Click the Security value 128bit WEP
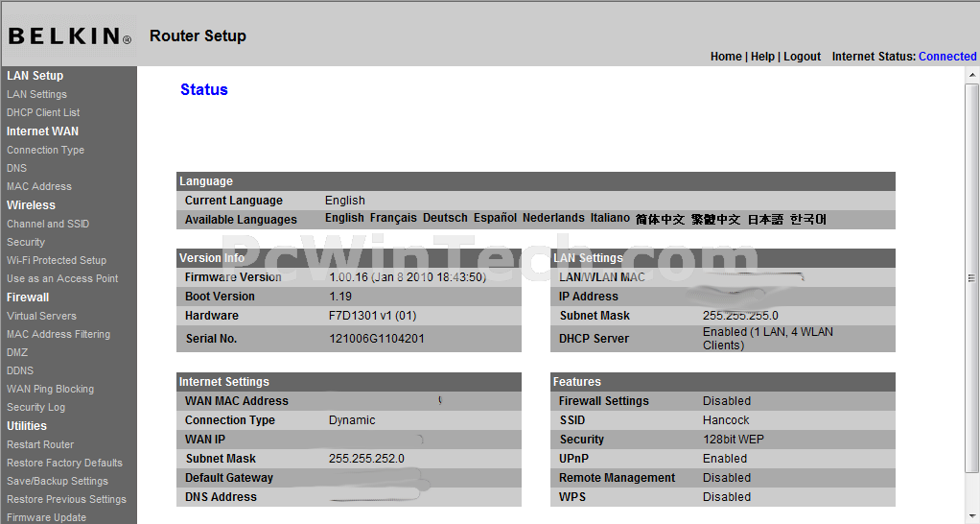 (x=734, y=440)
